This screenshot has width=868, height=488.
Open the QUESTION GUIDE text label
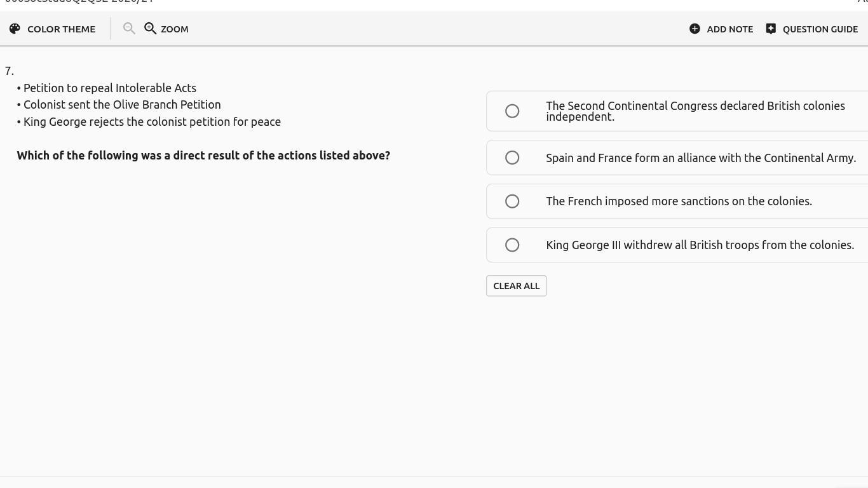click(x=820, y=29)
